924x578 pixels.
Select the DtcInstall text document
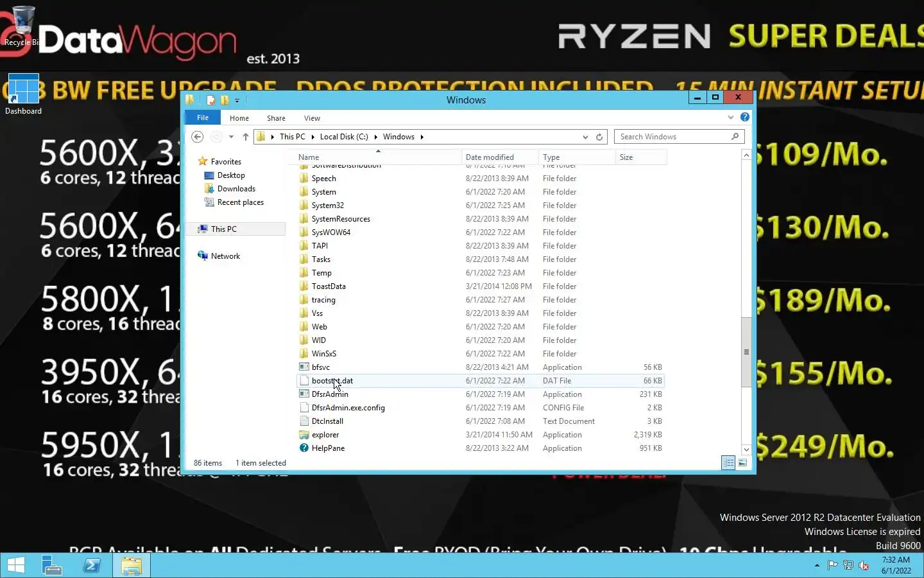327,421
